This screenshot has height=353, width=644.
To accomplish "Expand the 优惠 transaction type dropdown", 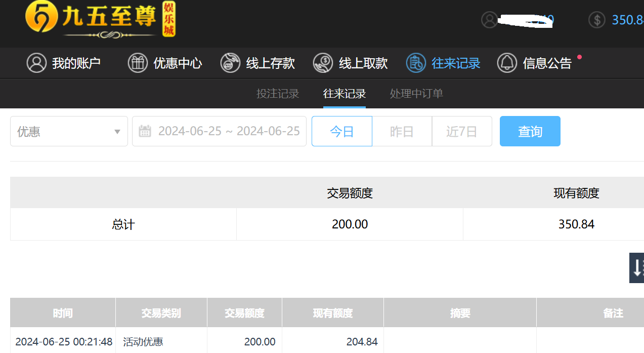I will (69, 131).
